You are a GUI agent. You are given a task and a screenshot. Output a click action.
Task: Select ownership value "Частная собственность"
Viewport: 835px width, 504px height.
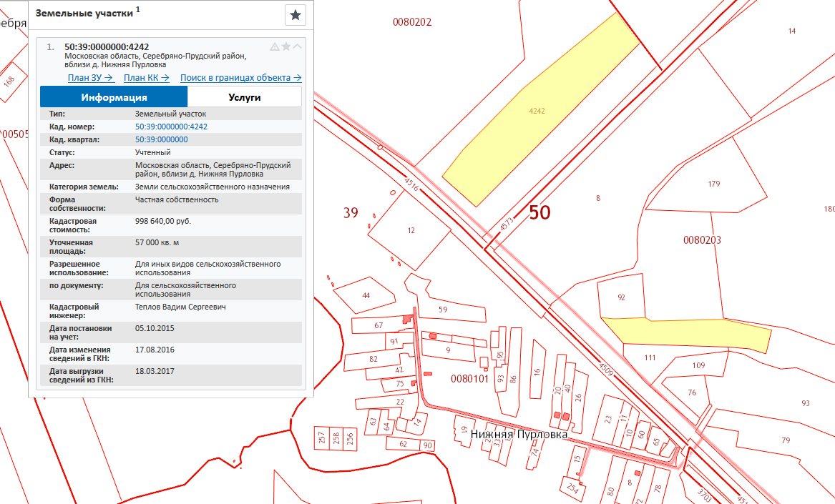(x=177, y=199)
